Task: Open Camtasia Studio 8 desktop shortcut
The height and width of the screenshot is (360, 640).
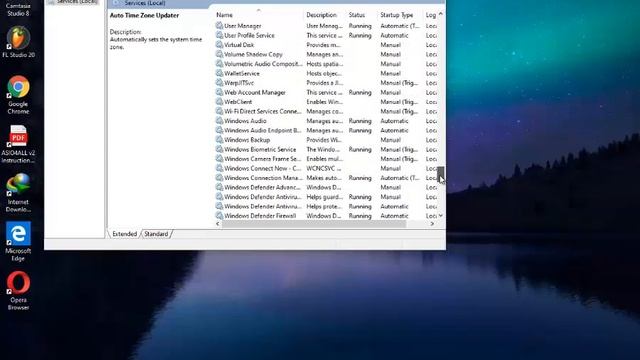Action: pyautogui.click(x=18, y=8)
